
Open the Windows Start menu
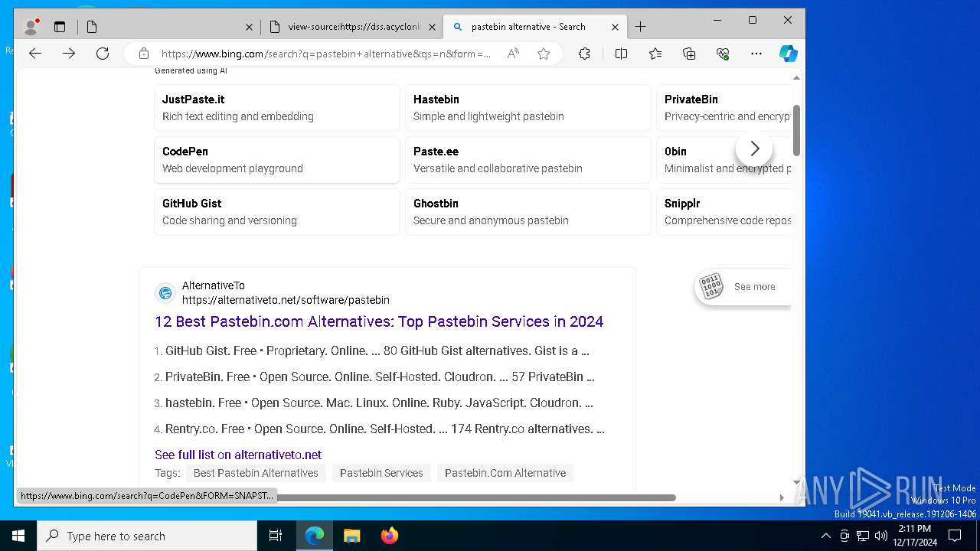click(18, 536)
